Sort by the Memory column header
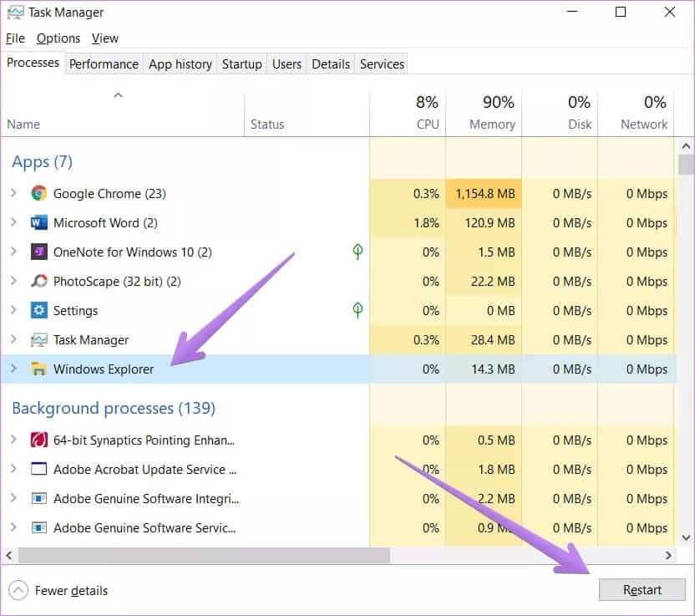The height and width of the screenshot is (616, 695). pos(484,113)
